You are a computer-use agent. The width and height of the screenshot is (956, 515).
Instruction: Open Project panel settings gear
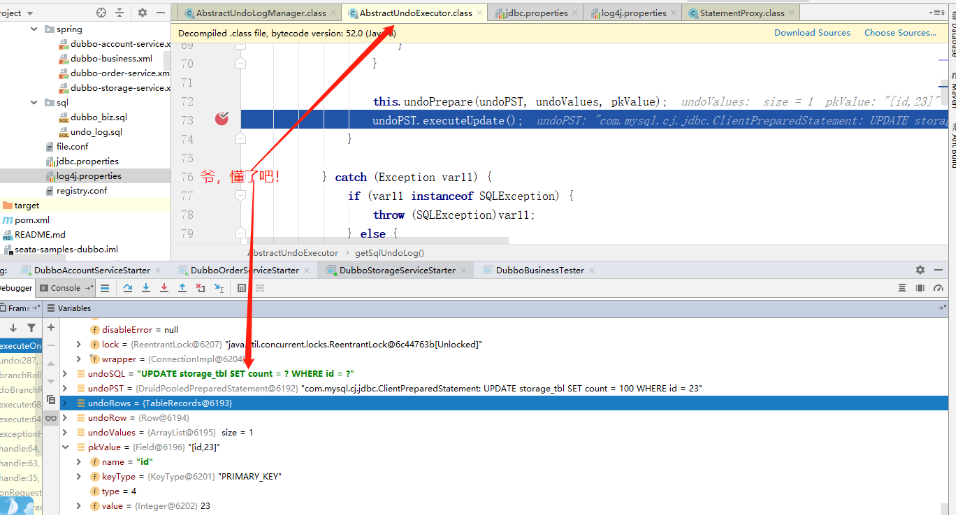142,13
